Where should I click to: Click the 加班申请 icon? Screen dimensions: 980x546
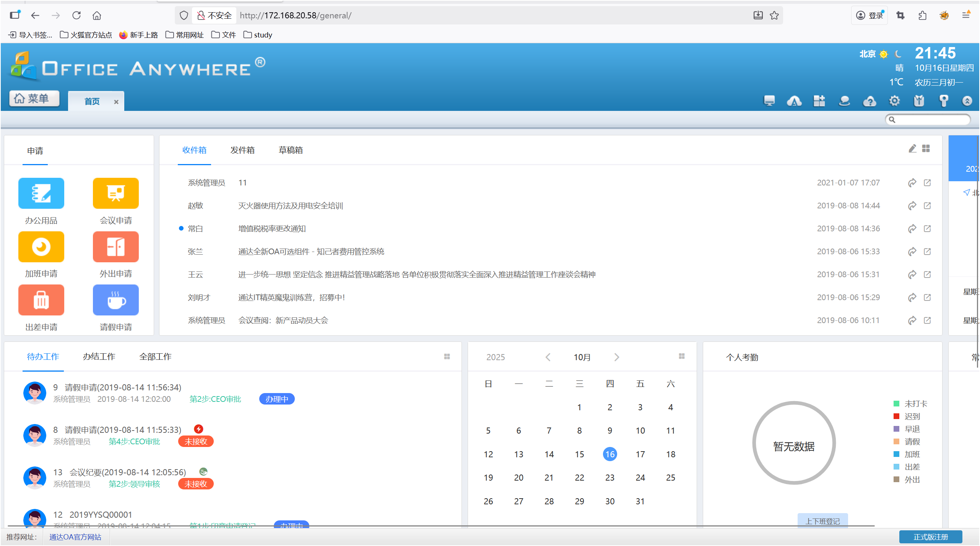[x=41, y=247]
